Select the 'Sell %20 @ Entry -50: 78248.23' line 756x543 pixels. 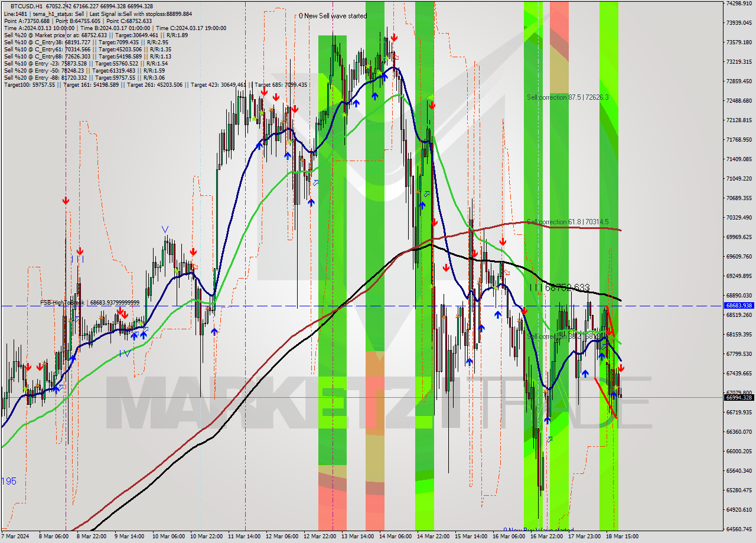click(x=84, y=70)
